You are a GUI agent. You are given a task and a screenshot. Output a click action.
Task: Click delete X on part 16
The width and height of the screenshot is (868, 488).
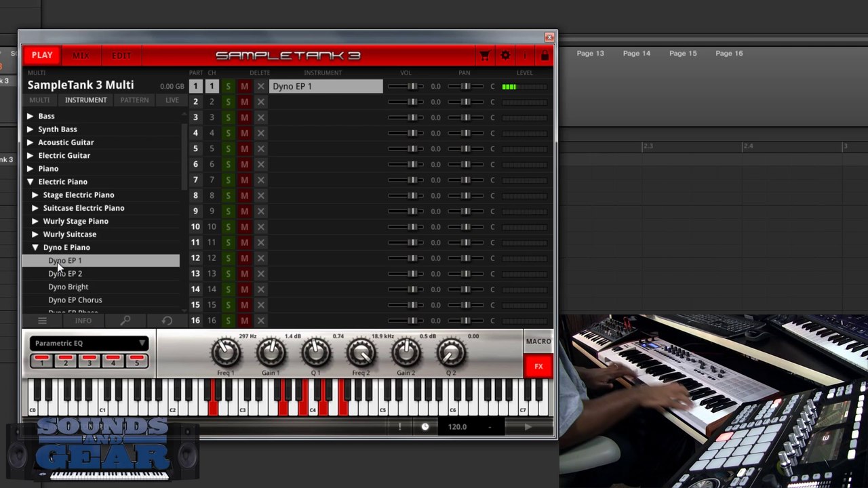pos(260,321)
